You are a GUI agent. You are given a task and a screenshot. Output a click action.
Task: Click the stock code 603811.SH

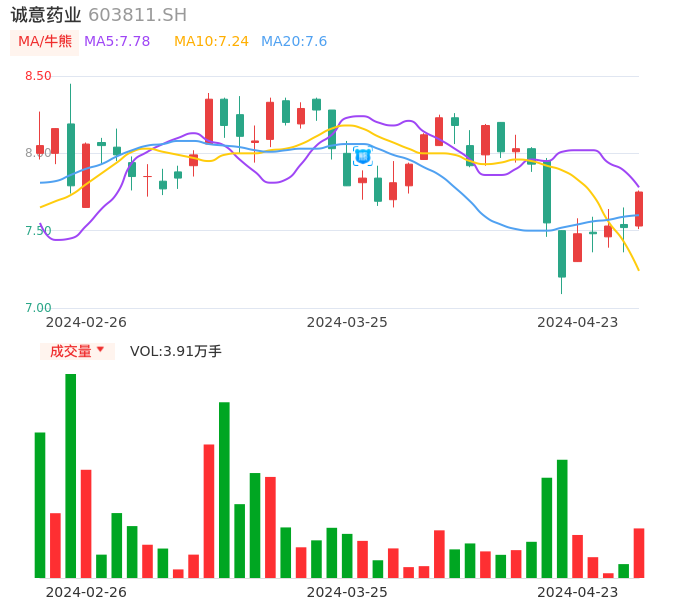[x=137, y=15]
